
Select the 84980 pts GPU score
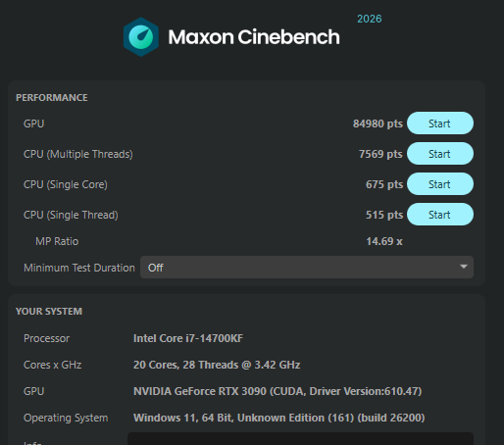tap(378, 124)
